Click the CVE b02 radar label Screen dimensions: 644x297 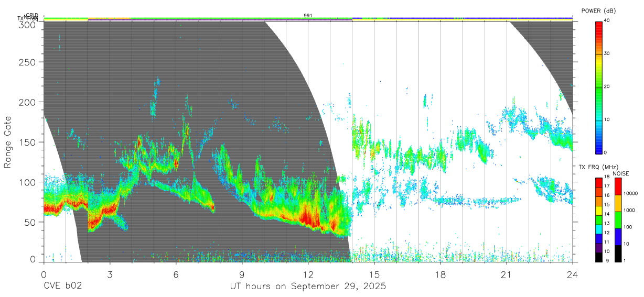(62, 286)
